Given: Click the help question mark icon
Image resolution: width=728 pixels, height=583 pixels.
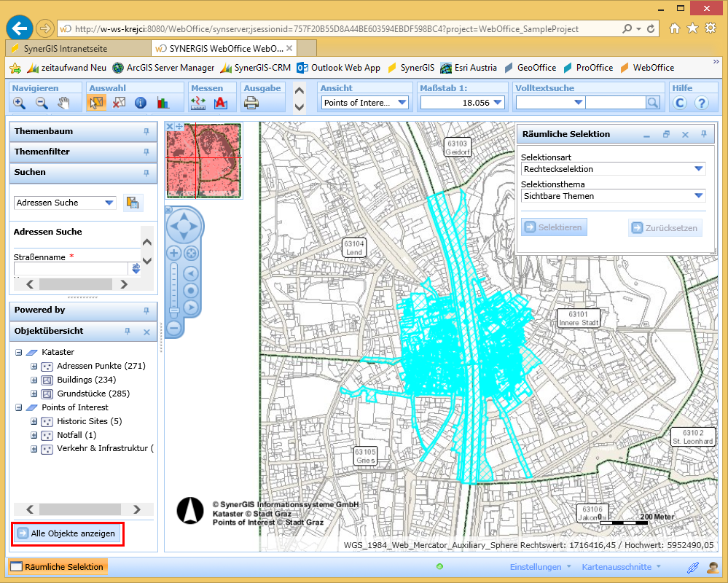Looking at the screenshot, I should point(701,103).
